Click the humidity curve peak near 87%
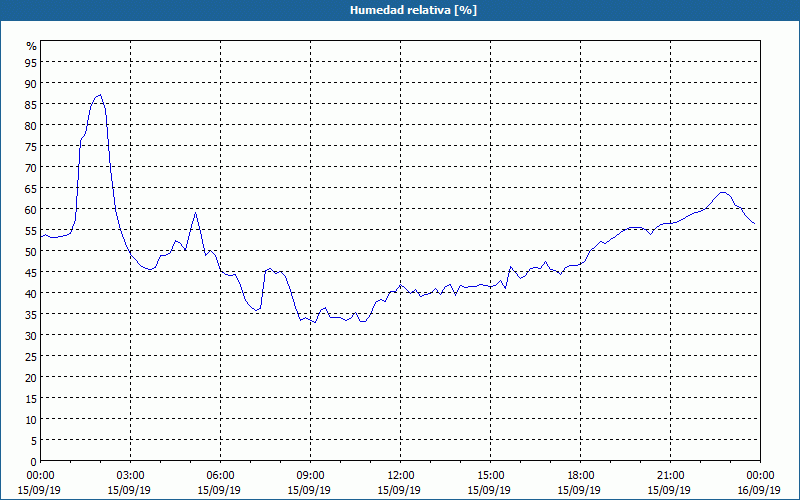 [x=101, y=95]
